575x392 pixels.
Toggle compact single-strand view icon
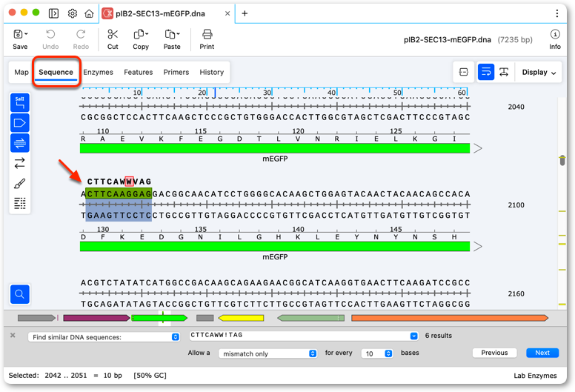(464, 72)
